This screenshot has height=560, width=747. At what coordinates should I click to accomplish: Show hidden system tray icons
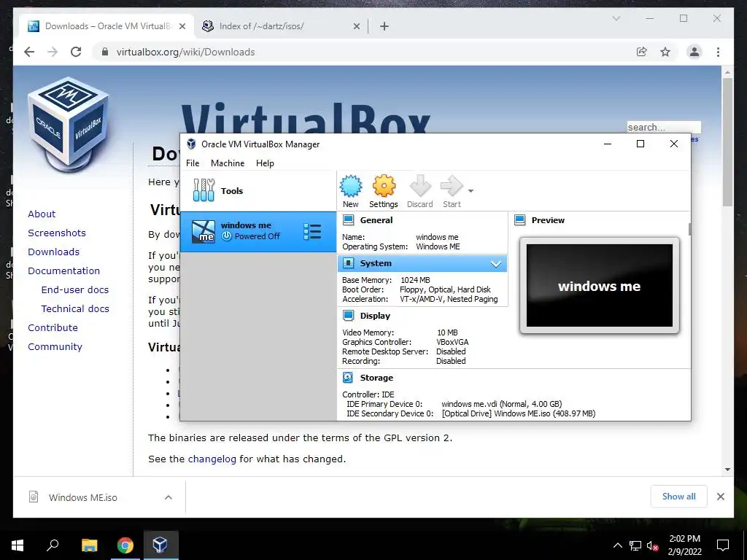click(617, 545)
